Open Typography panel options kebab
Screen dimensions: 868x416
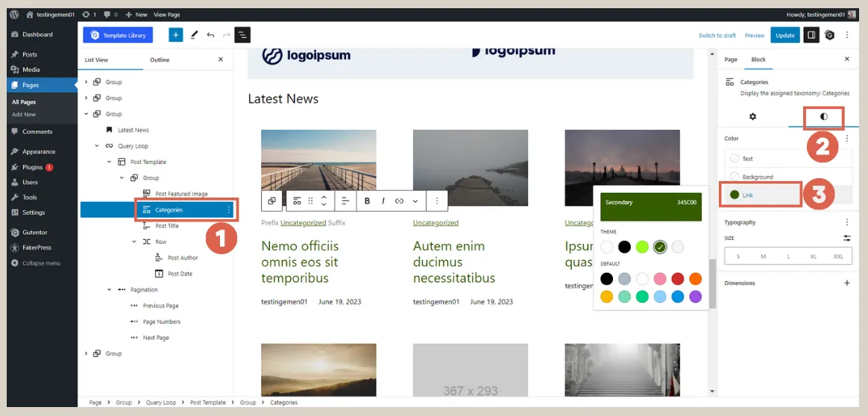pos(846,222)
